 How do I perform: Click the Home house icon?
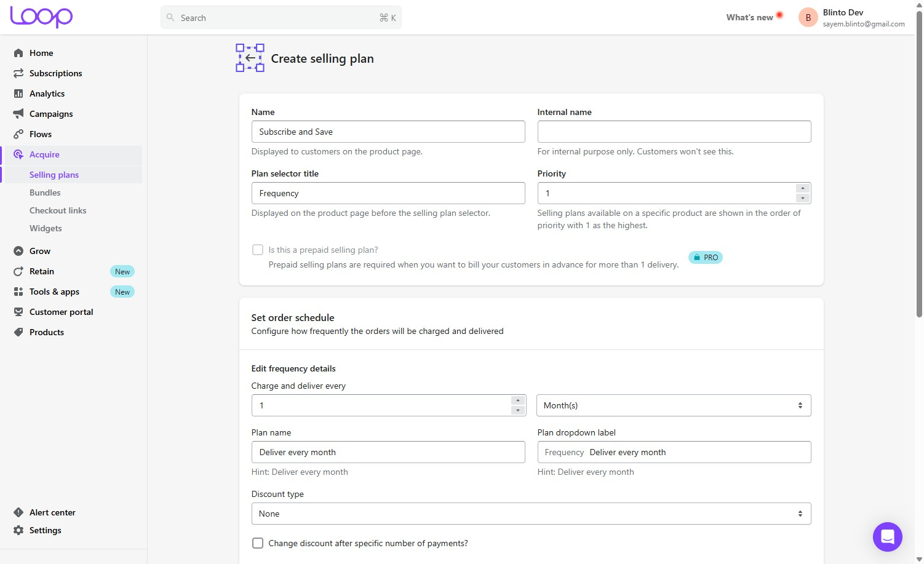pyautogui.click(x=18, y=53)
